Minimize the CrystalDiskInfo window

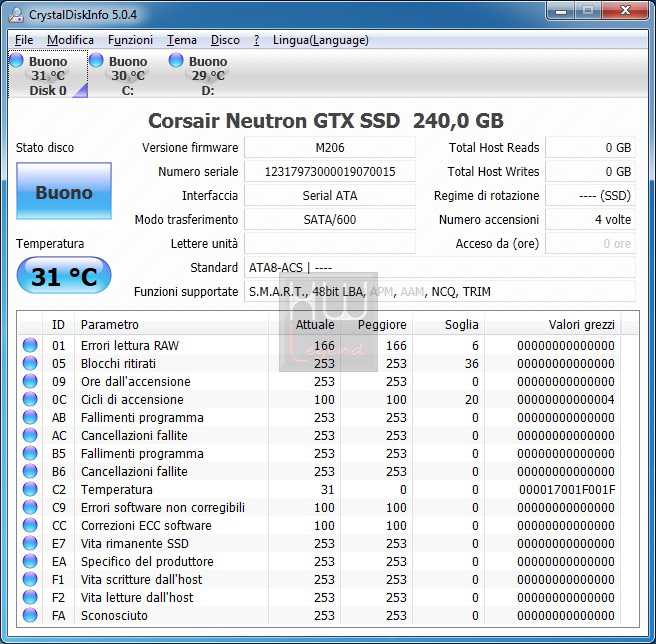point(561,11)
